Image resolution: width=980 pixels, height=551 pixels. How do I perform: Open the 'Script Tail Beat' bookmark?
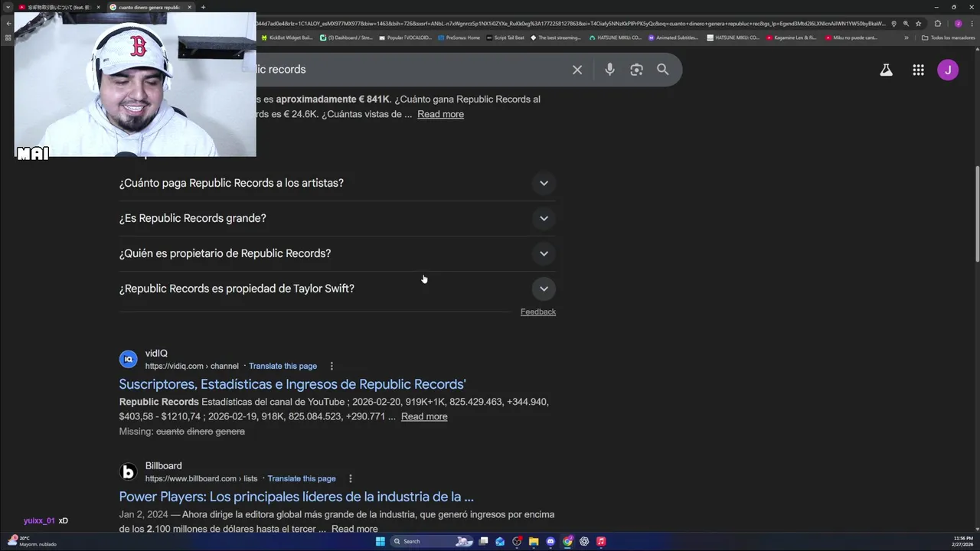tap(505, 37)
